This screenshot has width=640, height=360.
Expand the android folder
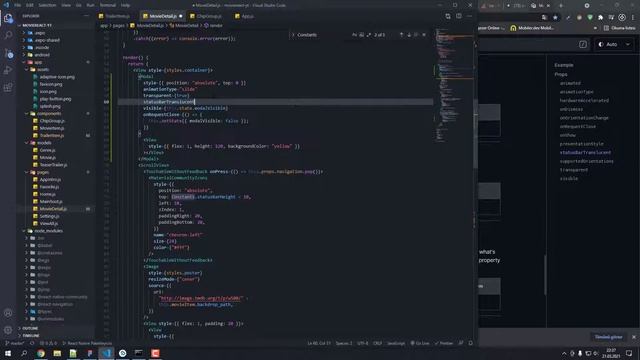(42, 55)
